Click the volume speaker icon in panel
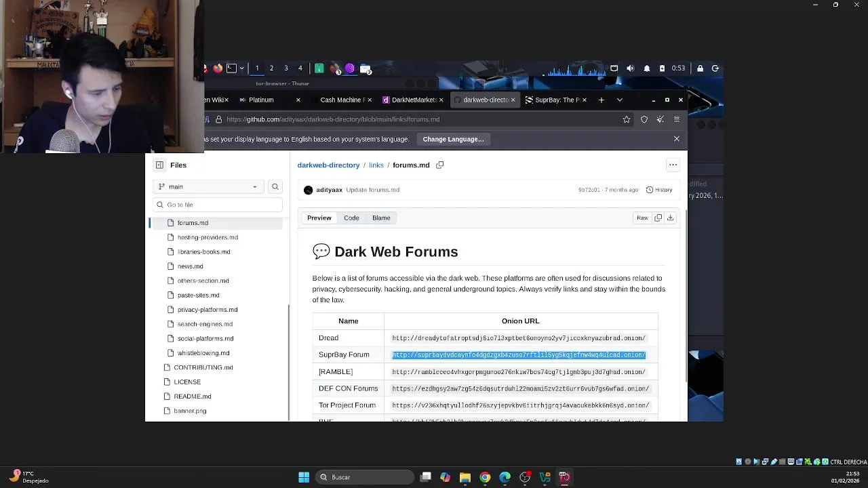868x488 pixels. tap(631, 68)
